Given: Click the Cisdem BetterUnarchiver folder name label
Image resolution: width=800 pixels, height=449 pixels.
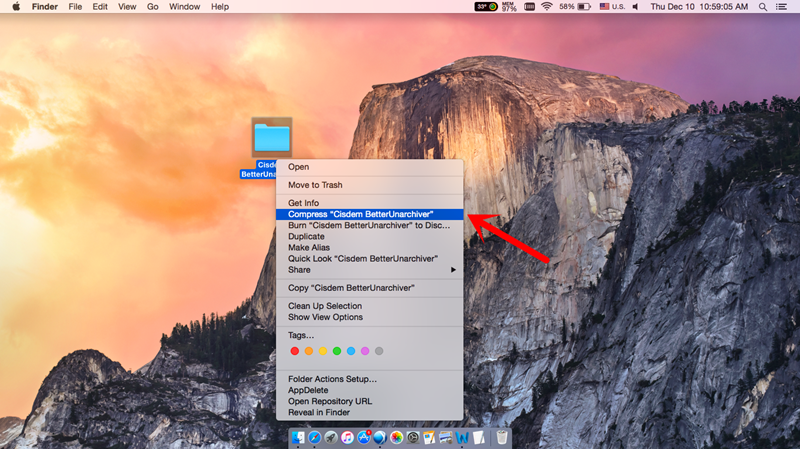Looking at the screenshot, I should click(259, 169).
